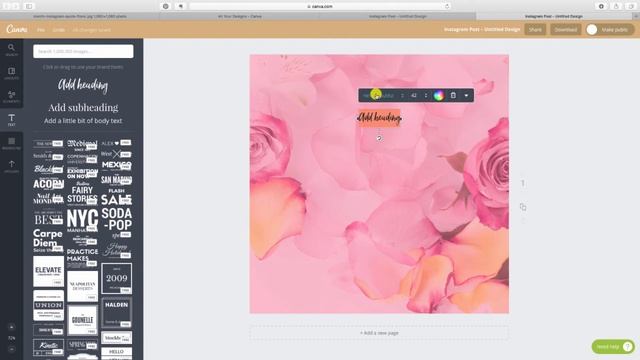640x360 pixels.
Task: Switch to the third tab Instagram Post
Action: (x=397, y=16)
